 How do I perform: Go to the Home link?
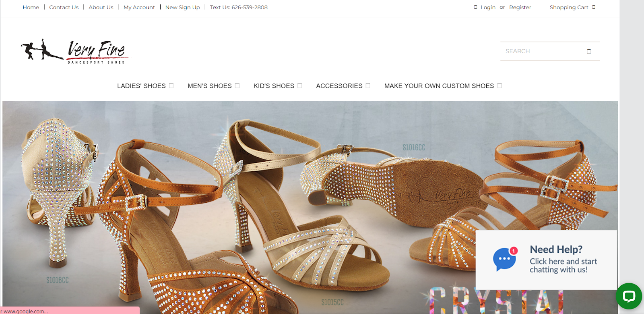click(x=31, y=7)
